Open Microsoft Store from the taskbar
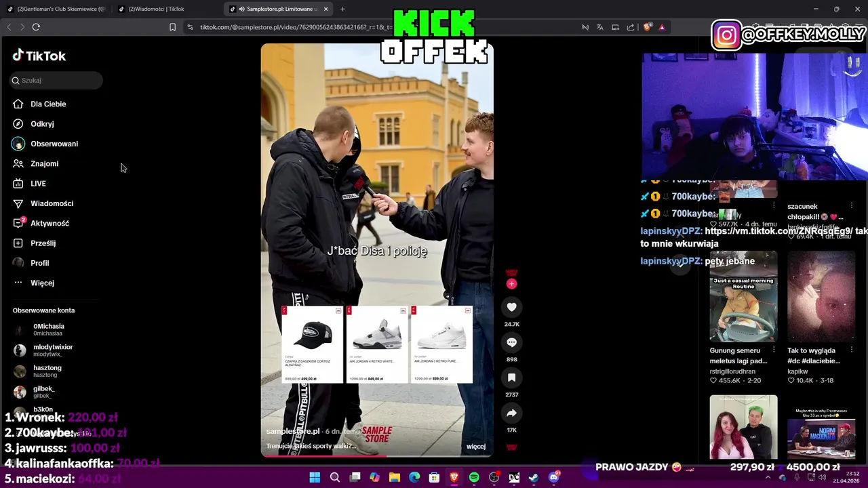The width and height of the screenshot is (868, 488). click(x=434, y=478)
